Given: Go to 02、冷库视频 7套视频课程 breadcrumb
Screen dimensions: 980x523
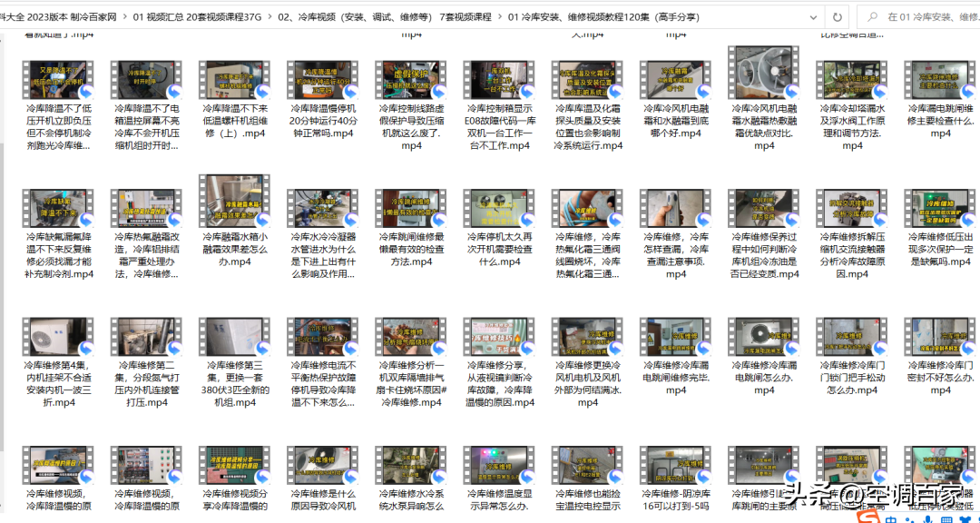Looking at the screenshot, I should (x=385, y=17).
